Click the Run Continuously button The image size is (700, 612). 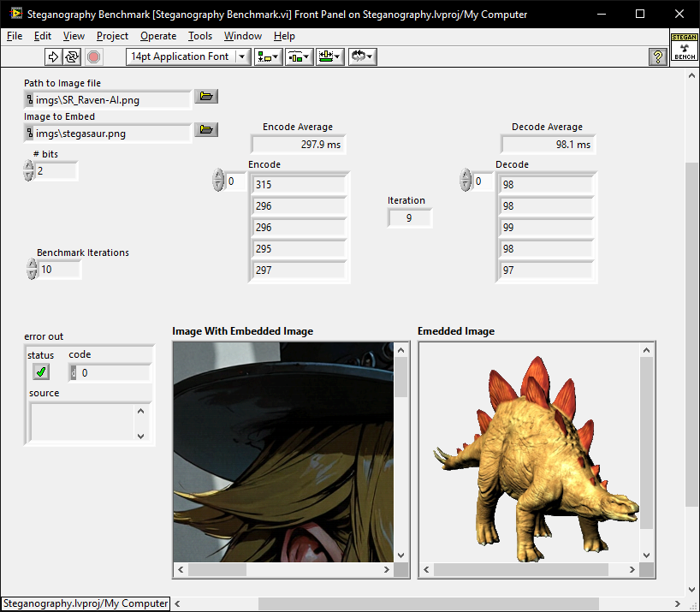pyautogui.click(x=72, y=56)
